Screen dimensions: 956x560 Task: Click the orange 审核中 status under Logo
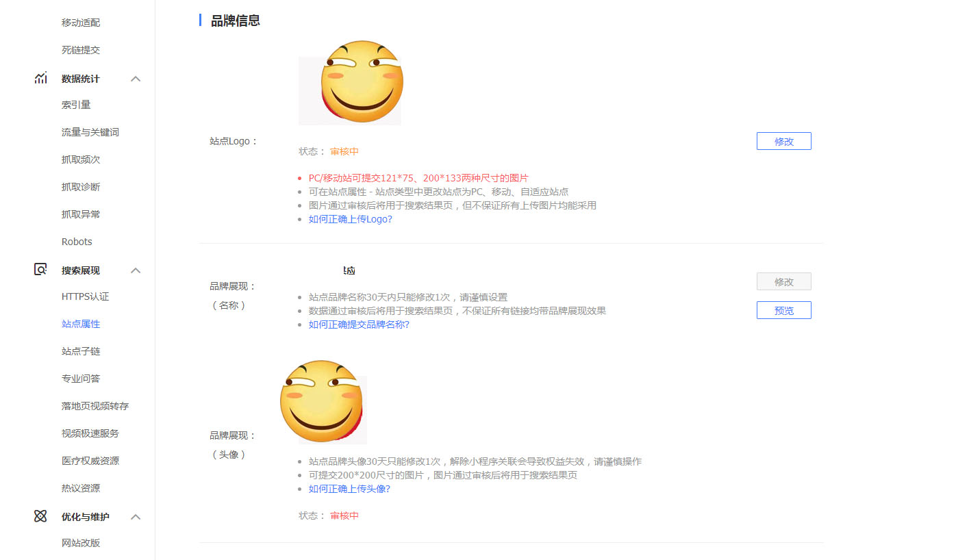pyautogui.click(x=344, y=151)
